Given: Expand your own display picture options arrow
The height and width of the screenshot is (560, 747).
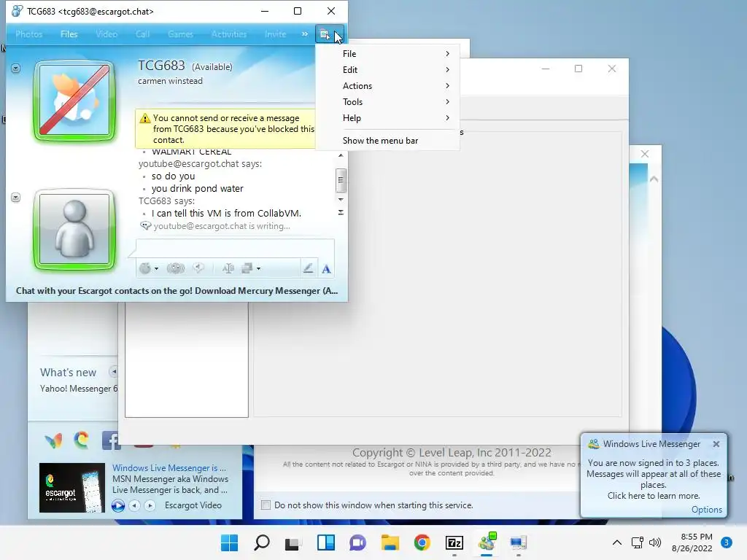Looking at the screenshot, I should tap(16, 198).
